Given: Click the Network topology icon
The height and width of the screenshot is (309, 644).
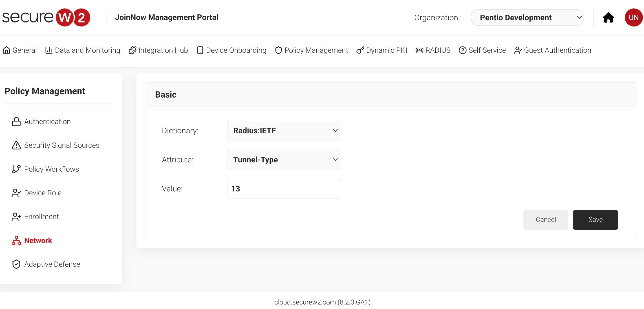Looking at the screenshot, I should (16, 240).
